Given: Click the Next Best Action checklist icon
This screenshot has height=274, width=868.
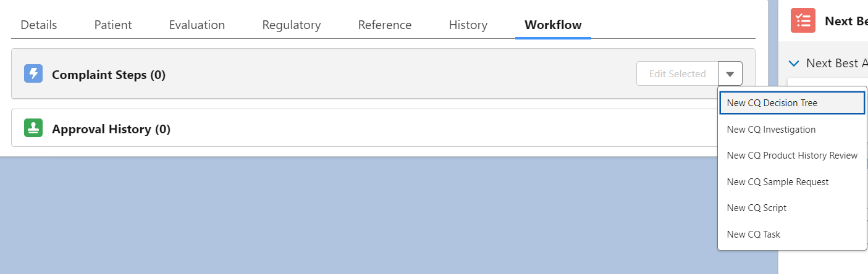Looking at the screenshot, I should (803, 20).
